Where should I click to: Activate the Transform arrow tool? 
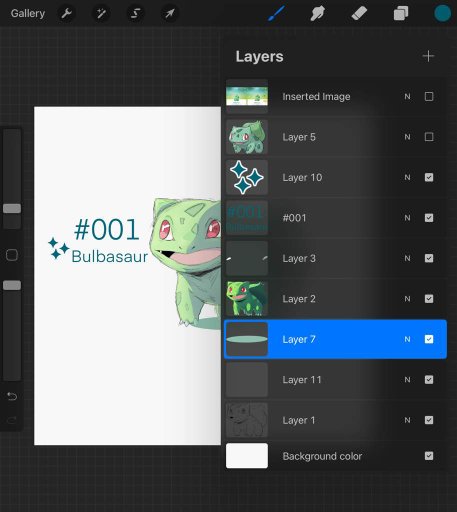click(170, 14)
